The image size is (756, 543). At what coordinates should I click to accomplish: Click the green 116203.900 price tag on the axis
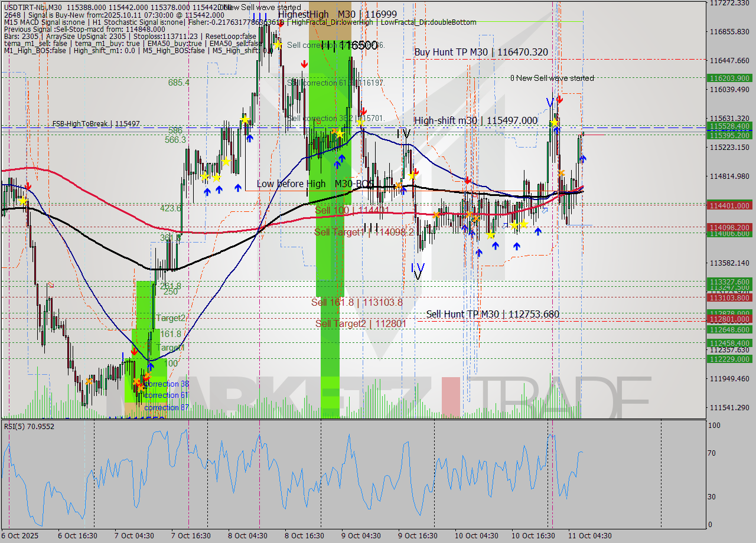coord(731,78)
